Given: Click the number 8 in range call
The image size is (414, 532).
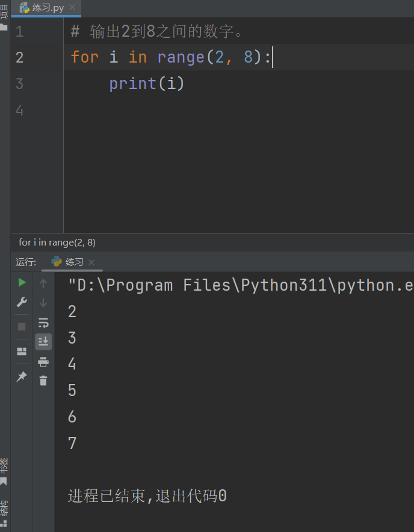Looking at the screenshot, I should pyautogui.click(x=249, y=57).
